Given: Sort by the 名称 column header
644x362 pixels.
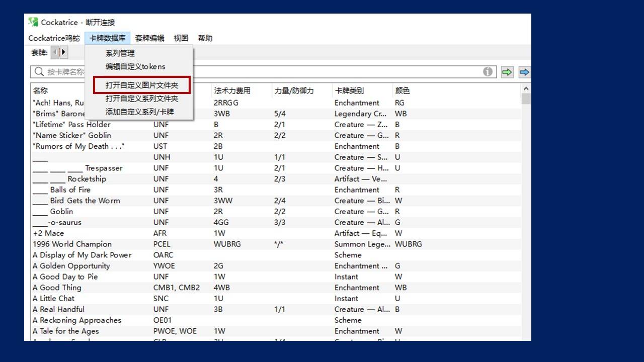Looking at the screenshot, I should pyautogui.click(x=40, y=90).
